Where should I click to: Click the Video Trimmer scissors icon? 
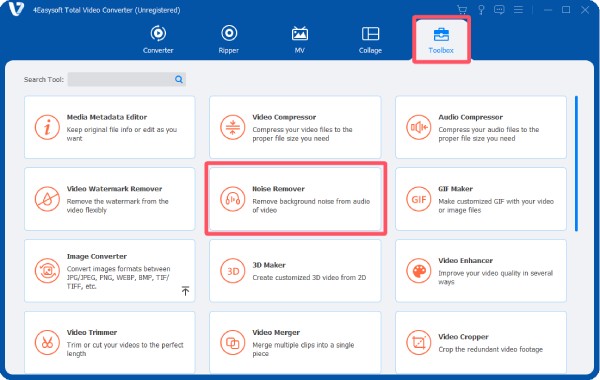pyautogui.click(x=47, y=342)
